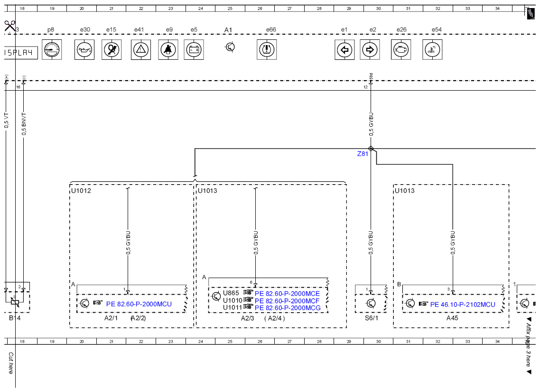Open the PE 82.60-P-2000MCG link
This screenshot has height=392, width=540.
[288, 308]
